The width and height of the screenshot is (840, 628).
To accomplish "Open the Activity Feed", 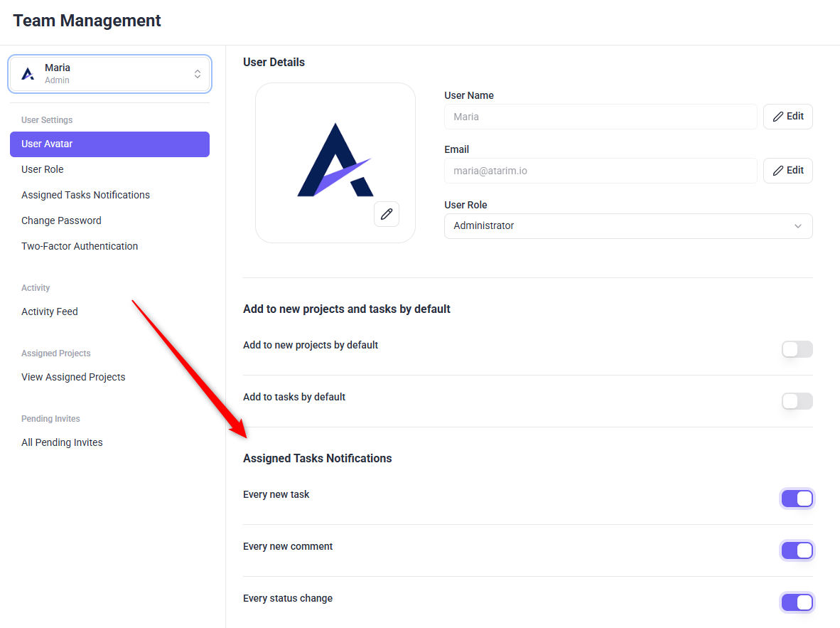I will point(50,312).
